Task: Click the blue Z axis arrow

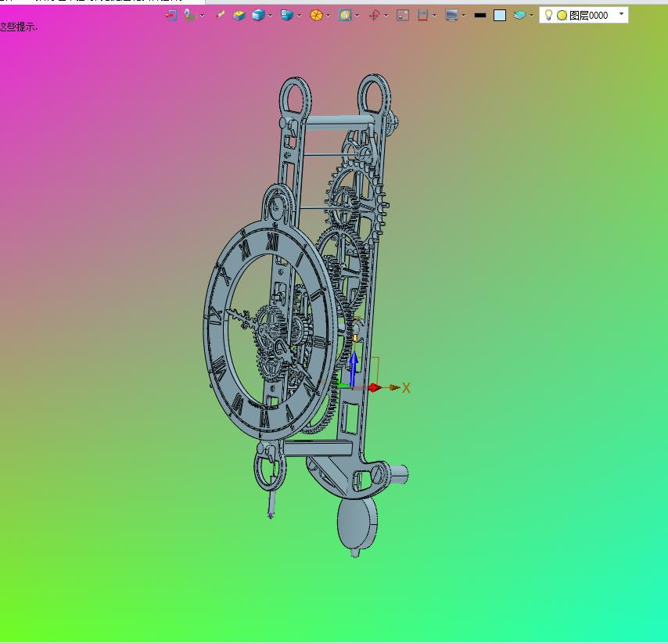Action: (x=354, y=369)
